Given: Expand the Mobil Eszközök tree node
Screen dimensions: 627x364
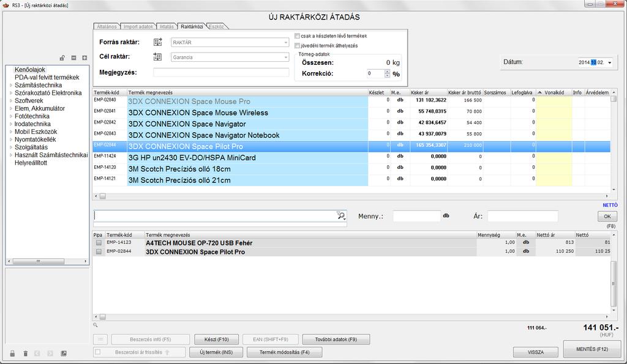Looking at the screenshot, I should [11, 132].
